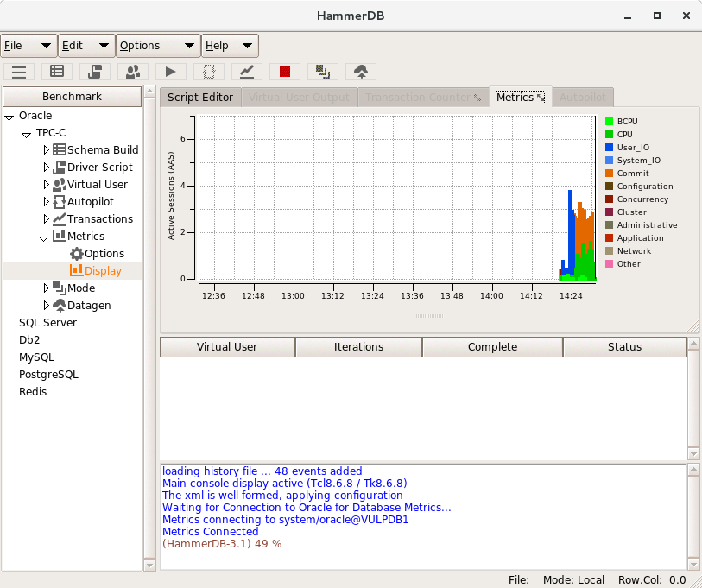This screenshot has height=588, width=702.
Task: Click the Metrics tab detach icon
Action: [541, 98]
